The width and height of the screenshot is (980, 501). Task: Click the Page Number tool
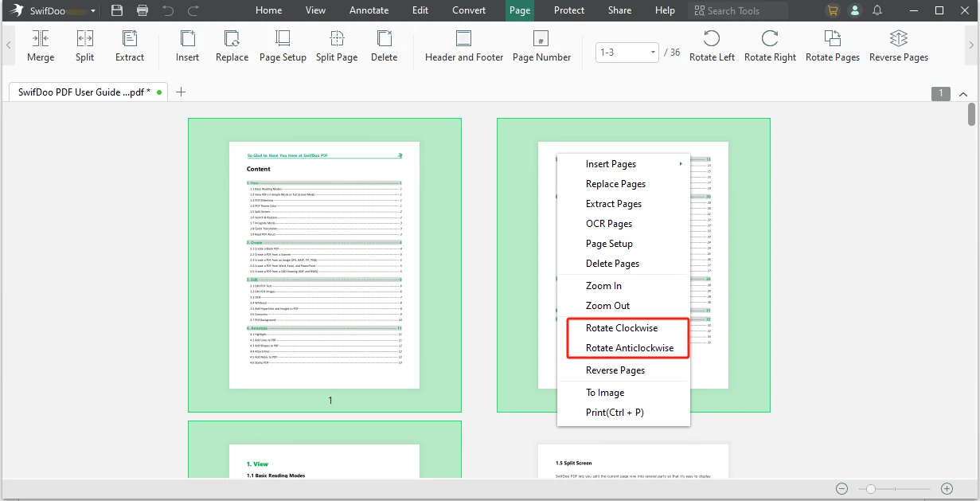(x=541, y=46)
